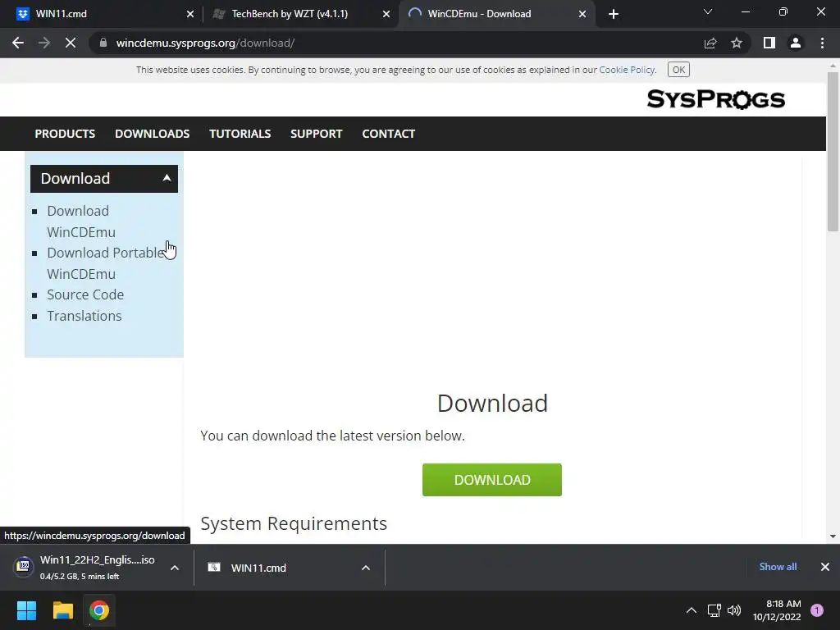
Task: Open the SUPPORT menu
Action: coord(316,134)
